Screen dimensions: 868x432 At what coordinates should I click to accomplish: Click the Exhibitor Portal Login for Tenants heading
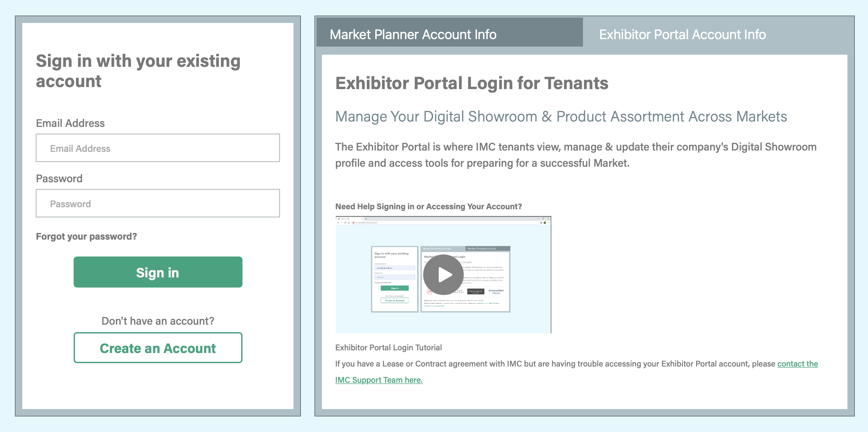[471, 83]
